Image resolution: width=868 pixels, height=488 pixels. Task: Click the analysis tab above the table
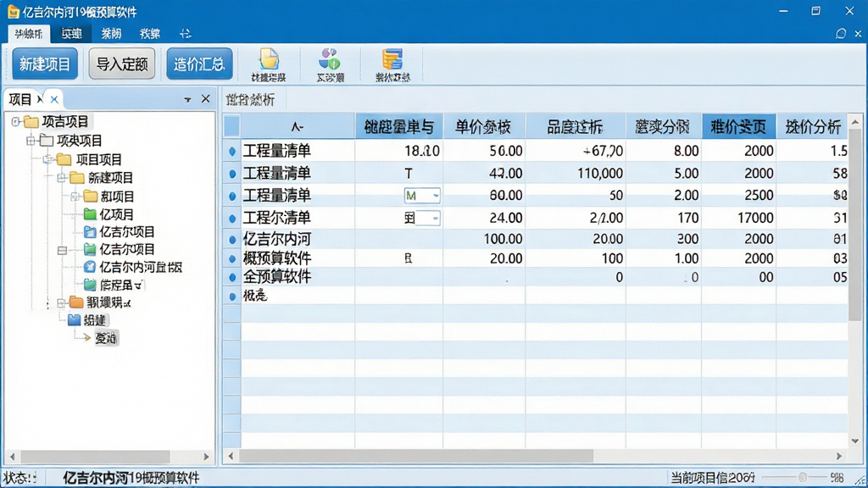tap(250, 100)
